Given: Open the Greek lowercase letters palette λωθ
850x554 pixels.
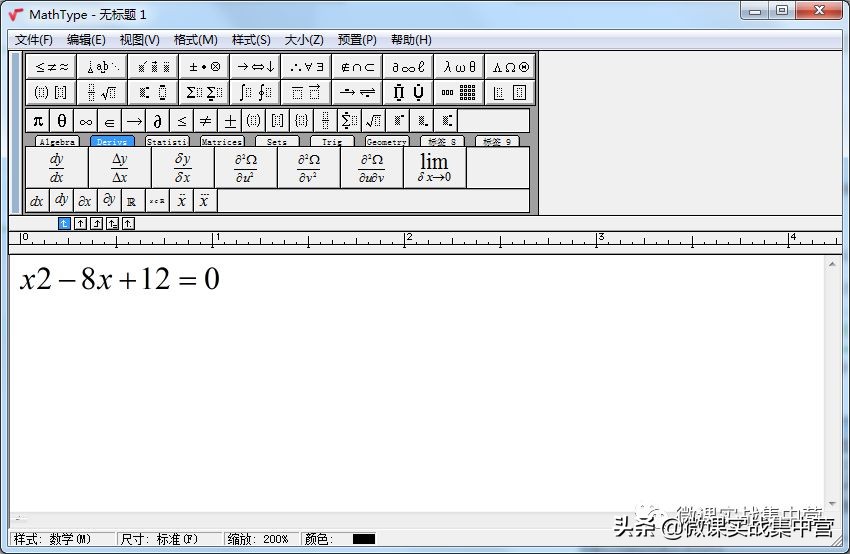Looking at the screenshot, I should coord(459,67).
